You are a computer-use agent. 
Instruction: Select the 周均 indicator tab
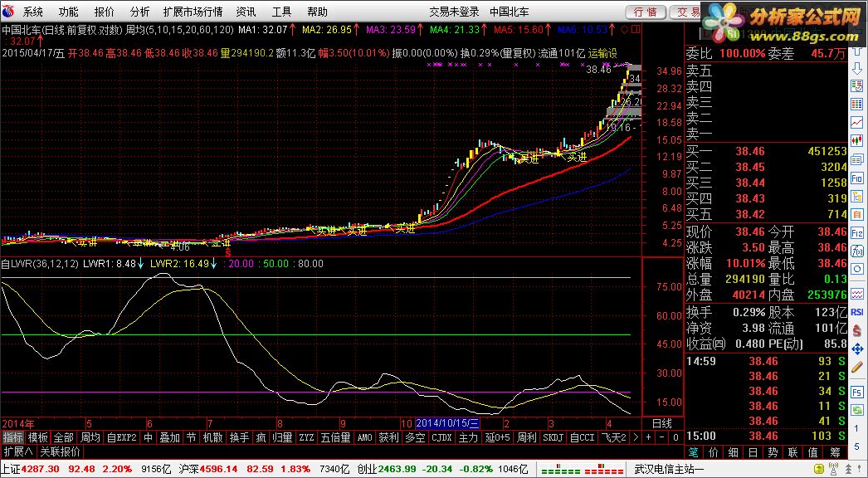[90, 437]
